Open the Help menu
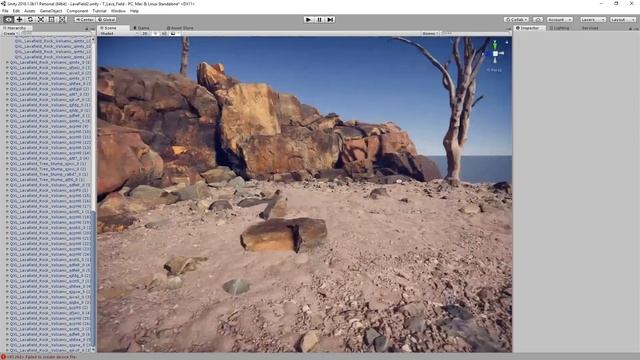 click(x=134, y=11)
